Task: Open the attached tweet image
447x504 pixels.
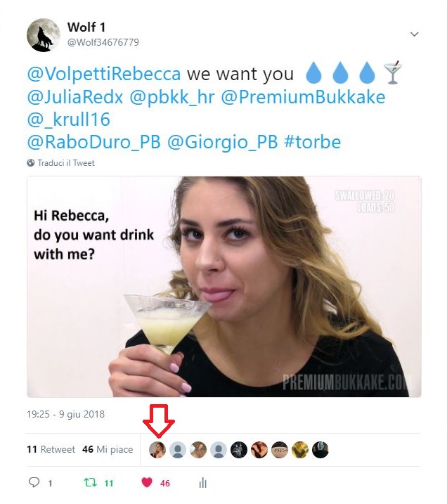Action: coord(223,286)
